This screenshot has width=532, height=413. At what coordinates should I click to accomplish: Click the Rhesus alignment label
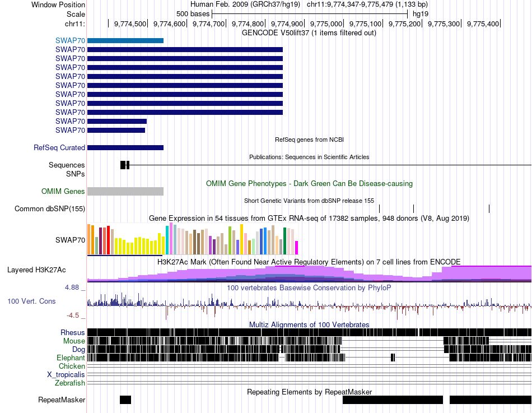click(73, 332)
